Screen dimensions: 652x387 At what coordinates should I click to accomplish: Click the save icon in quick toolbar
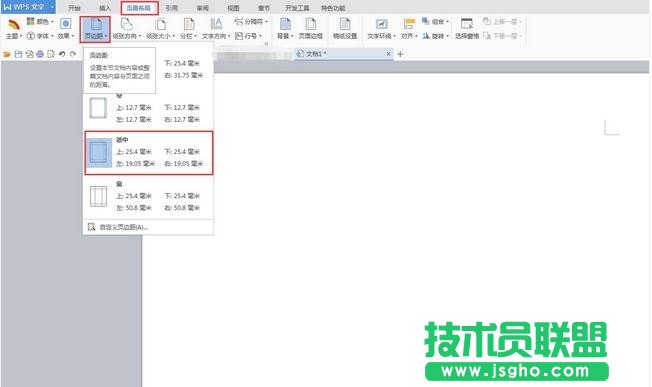coord(18,54)
